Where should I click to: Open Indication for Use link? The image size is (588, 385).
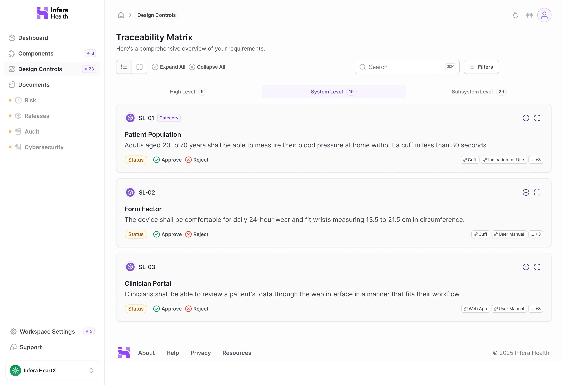pos(504,160)
